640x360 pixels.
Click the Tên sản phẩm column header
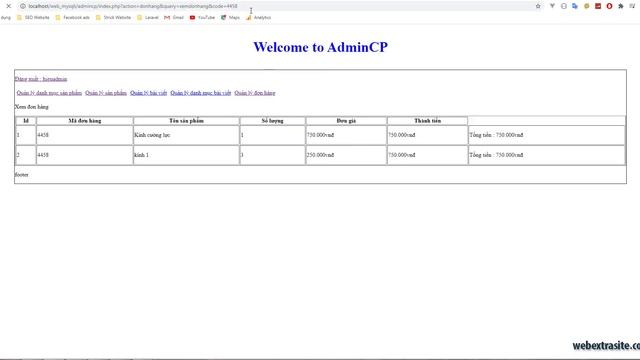tap(187, 121)
